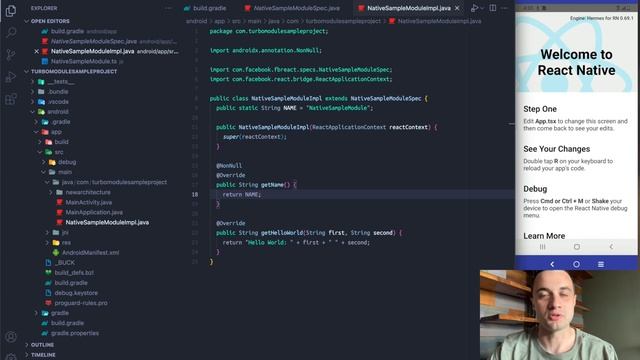This screenshot has height=360, width=640.
Task: Click the speaker webcam video thumbnail
Action: (560, 315)
